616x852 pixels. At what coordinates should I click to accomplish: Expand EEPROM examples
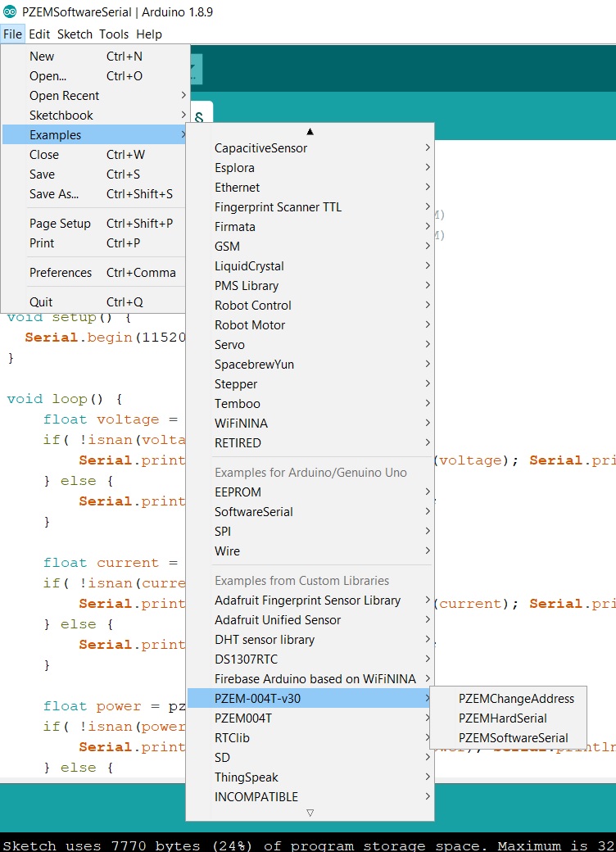[310, 492]
